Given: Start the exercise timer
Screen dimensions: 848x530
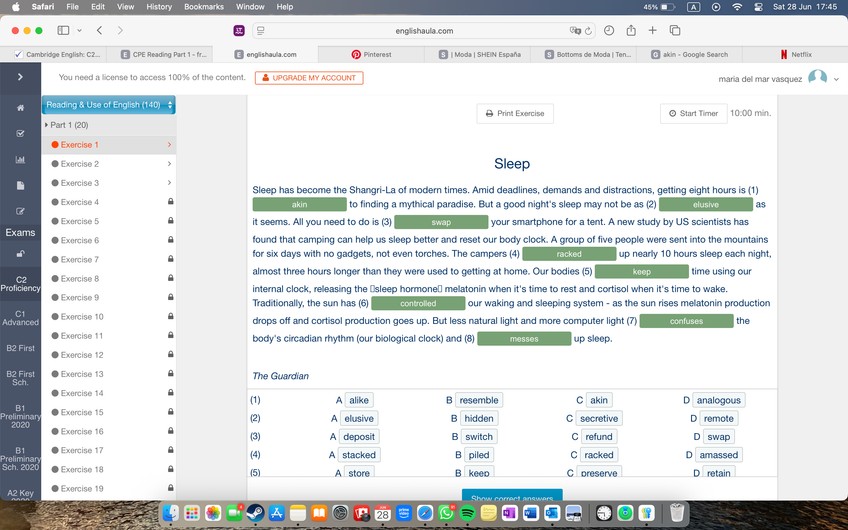Looking at the screenshot, I should tap(693, 114).
